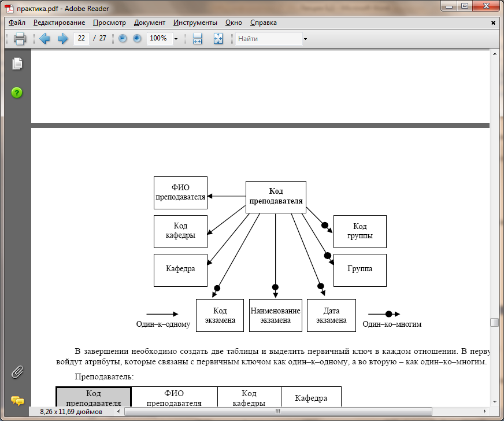Open the zoom percentage dropdown arrow
504x421 pixels.
click(176, 39)
